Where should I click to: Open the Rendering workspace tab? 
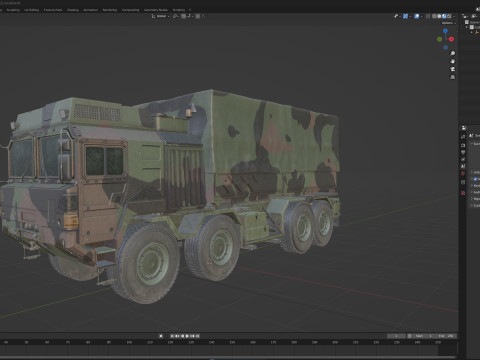[x=110, y=10]
